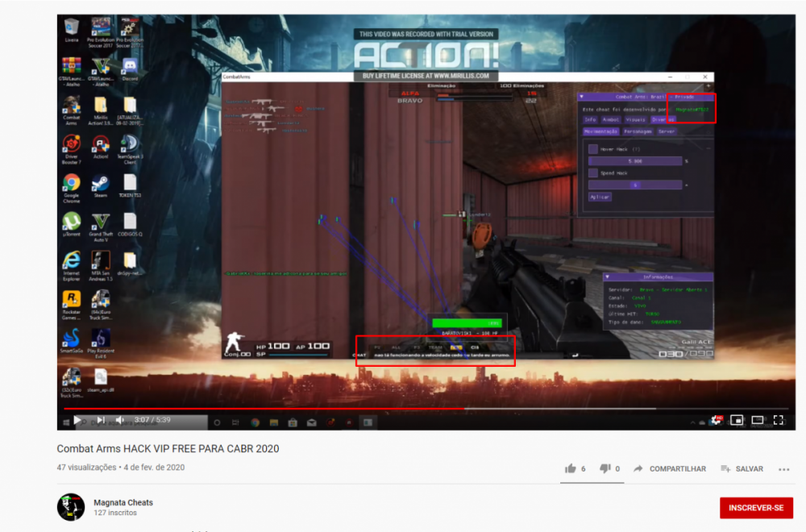
Task: Skip to the next video
Action: pos(101,420)
